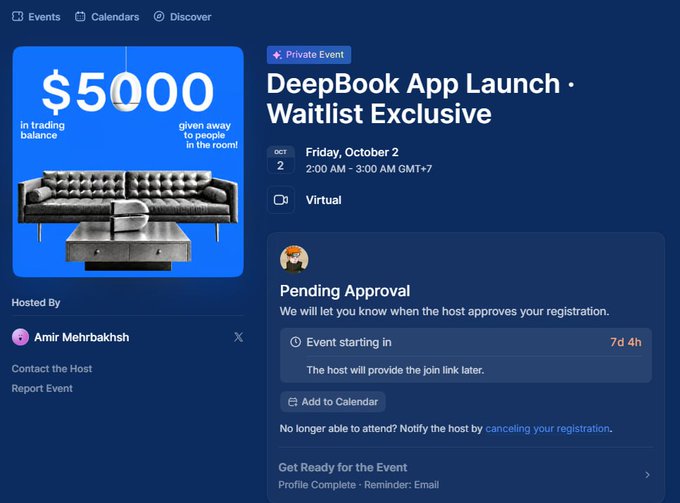This screenshot has height=503, width=680.
Task: Click the 7d 4h countdown value
Action: point(626,342)
